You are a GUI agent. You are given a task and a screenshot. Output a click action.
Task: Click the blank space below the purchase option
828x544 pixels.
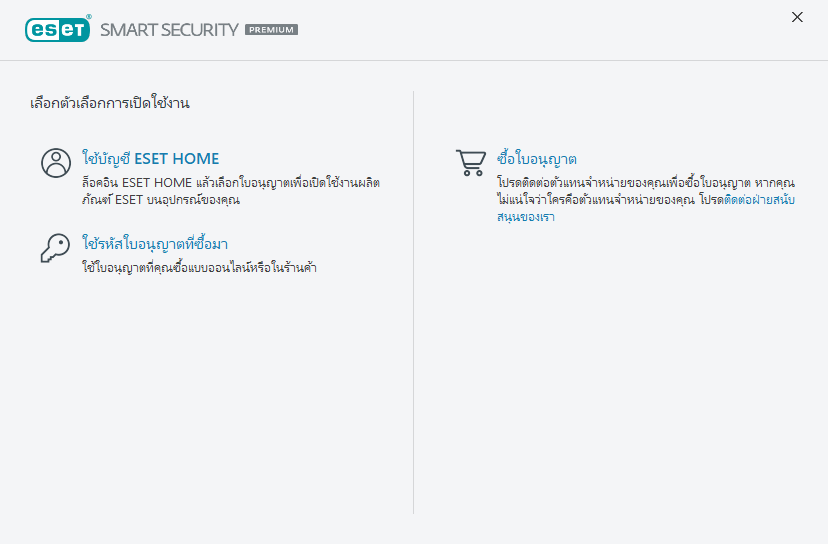(x=620, y=380)
